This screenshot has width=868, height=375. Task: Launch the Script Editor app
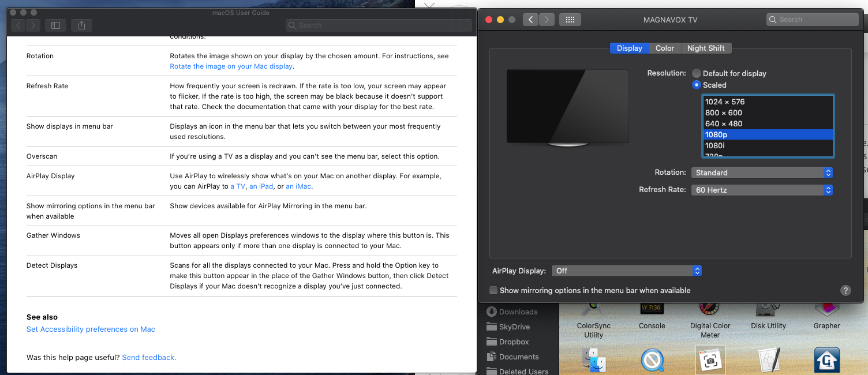(x=768, y=360)
